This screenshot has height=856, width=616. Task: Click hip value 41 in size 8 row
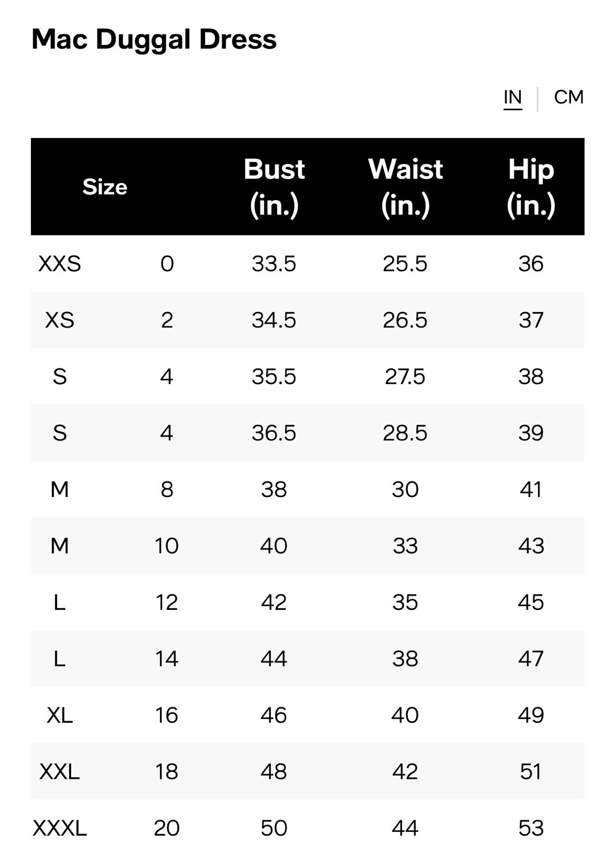click(x=531, y=490)
